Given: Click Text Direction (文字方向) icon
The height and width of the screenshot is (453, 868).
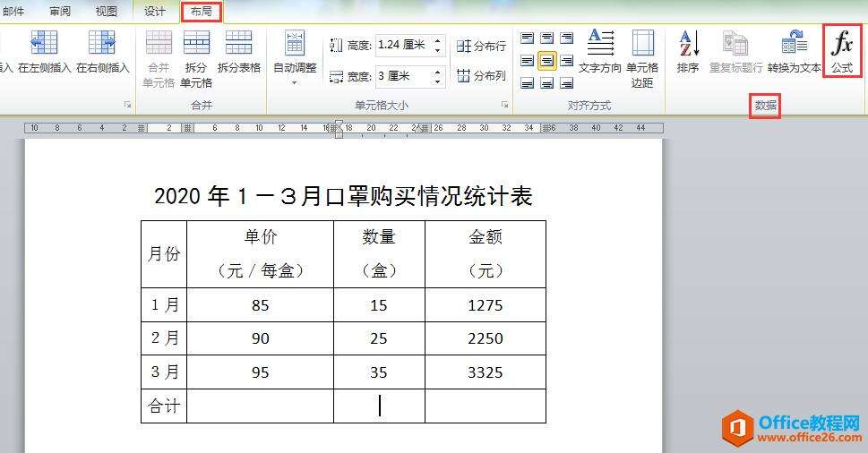Looking at the screenshot, I should pos(601,43).
